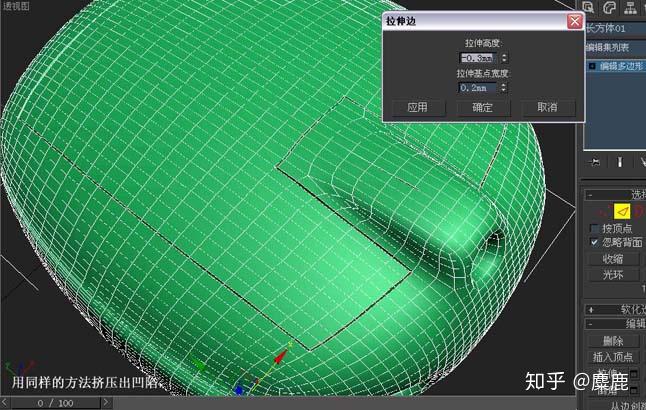Click the Pin Stack icon
646x410 pixels.
click(x=595, y=162)
